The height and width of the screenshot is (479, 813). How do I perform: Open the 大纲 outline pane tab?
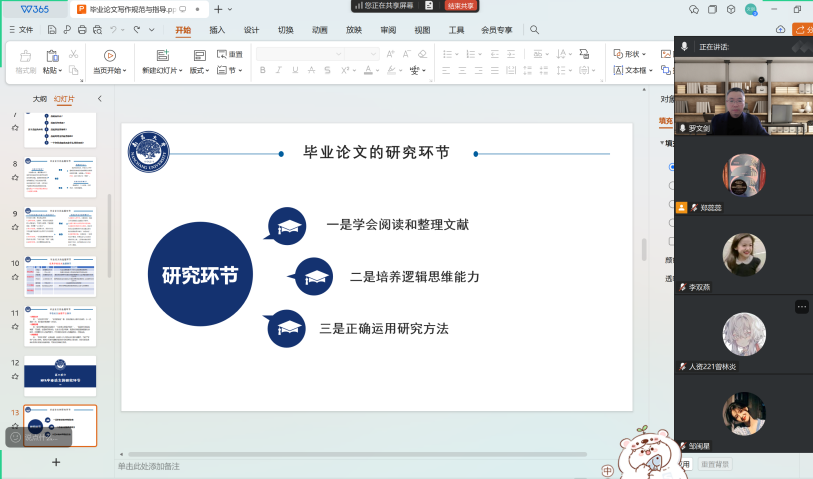(39, 99)
